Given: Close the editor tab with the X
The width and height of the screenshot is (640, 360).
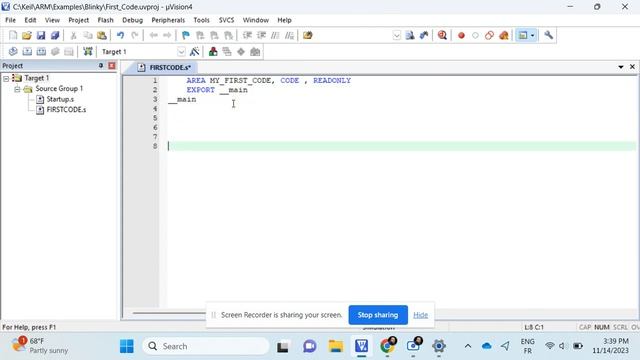Looking at the screenshot, I should (x=632, y=67).
